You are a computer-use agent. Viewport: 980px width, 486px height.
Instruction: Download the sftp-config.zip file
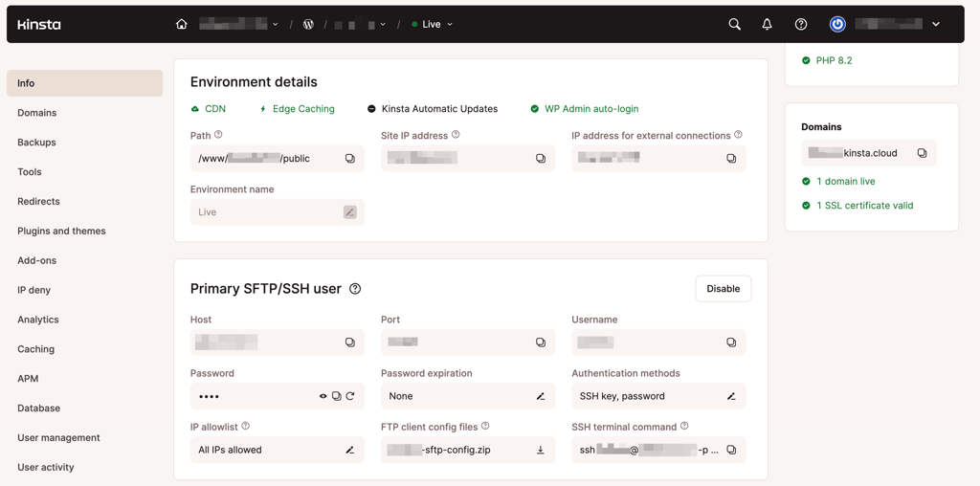coord(541,450)
